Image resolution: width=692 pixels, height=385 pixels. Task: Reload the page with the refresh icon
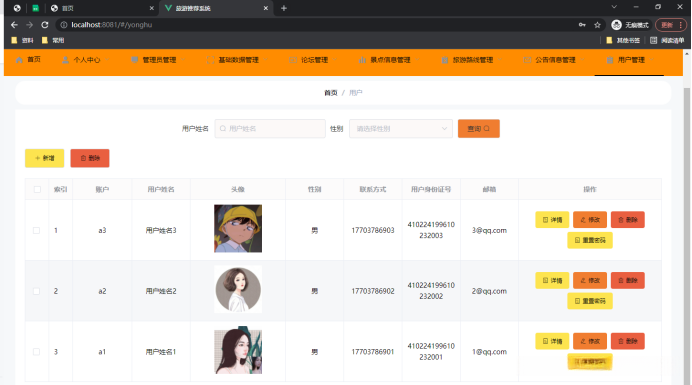click(x=45, y=25)
